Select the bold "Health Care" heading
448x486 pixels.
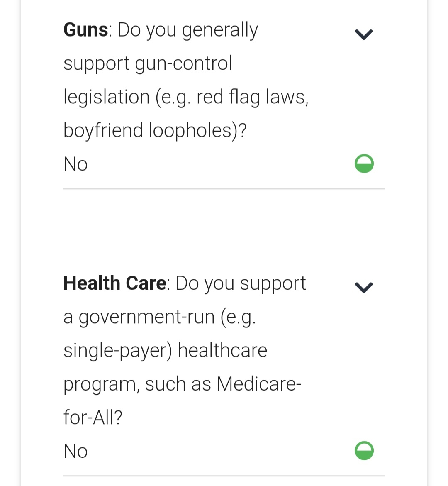[x=115, y=283]
